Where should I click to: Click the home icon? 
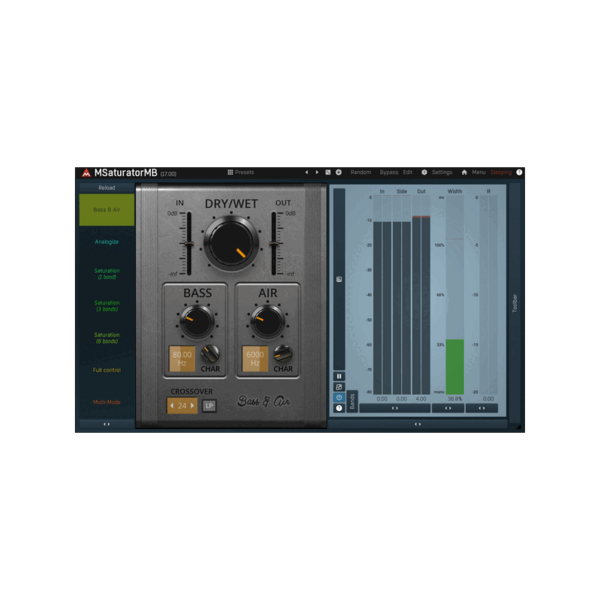point(464,173)
